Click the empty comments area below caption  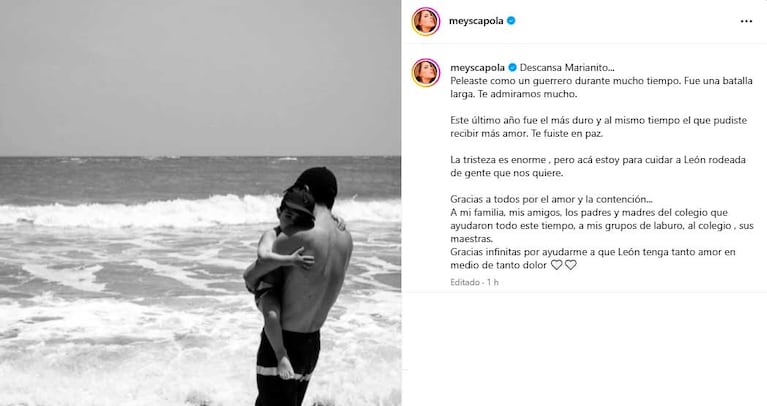point(584,349)
